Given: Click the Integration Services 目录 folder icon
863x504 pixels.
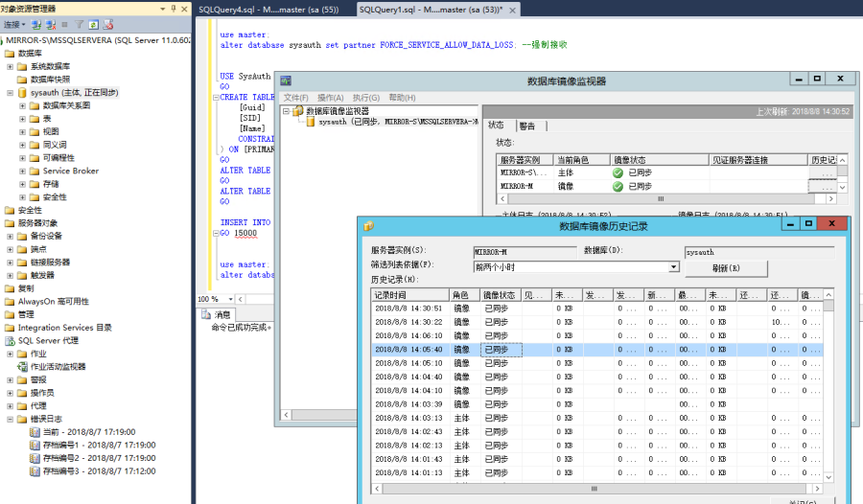Looking at the screenshot, I should 10,328.
